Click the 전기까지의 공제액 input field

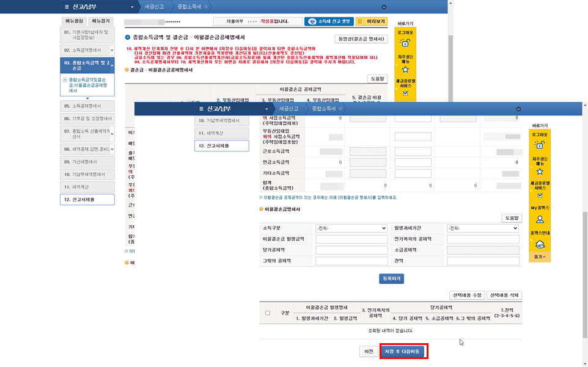[x=483, y=239]
